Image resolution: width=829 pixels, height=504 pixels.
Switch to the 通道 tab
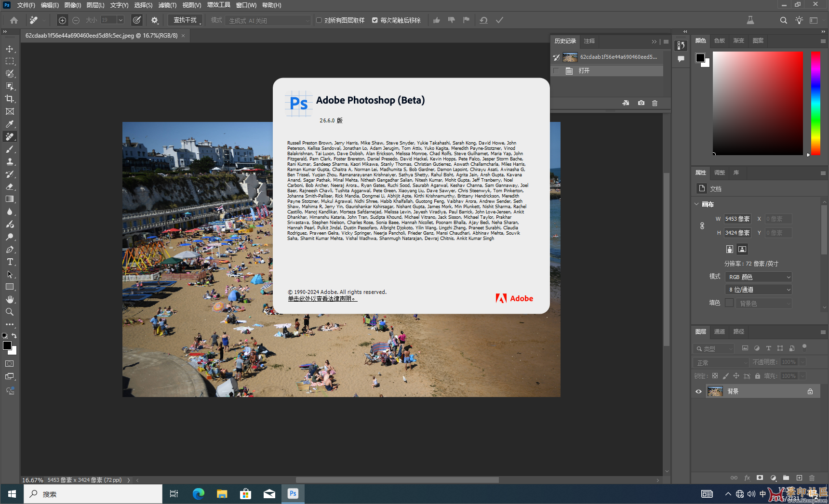[x=720, y=332]
